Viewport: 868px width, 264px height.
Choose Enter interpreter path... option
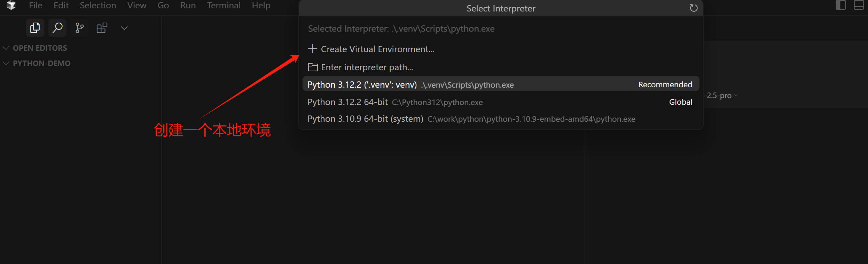coord(501,67)
